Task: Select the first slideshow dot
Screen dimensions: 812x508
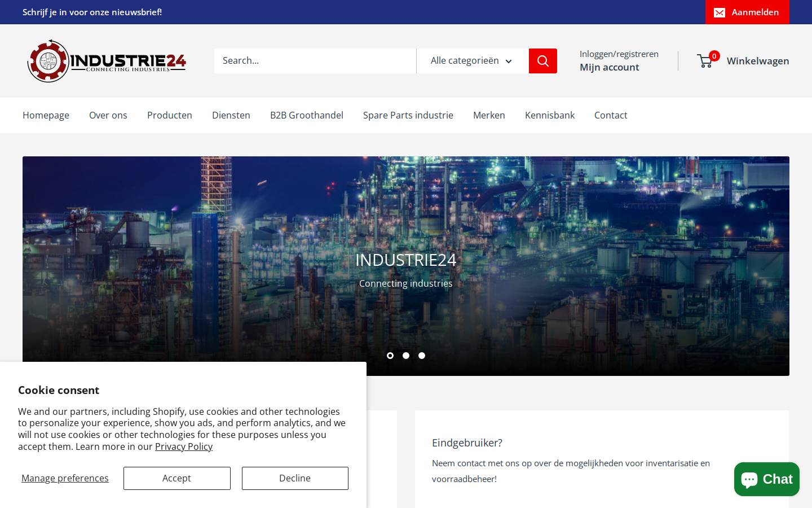Action: point(390,356)
